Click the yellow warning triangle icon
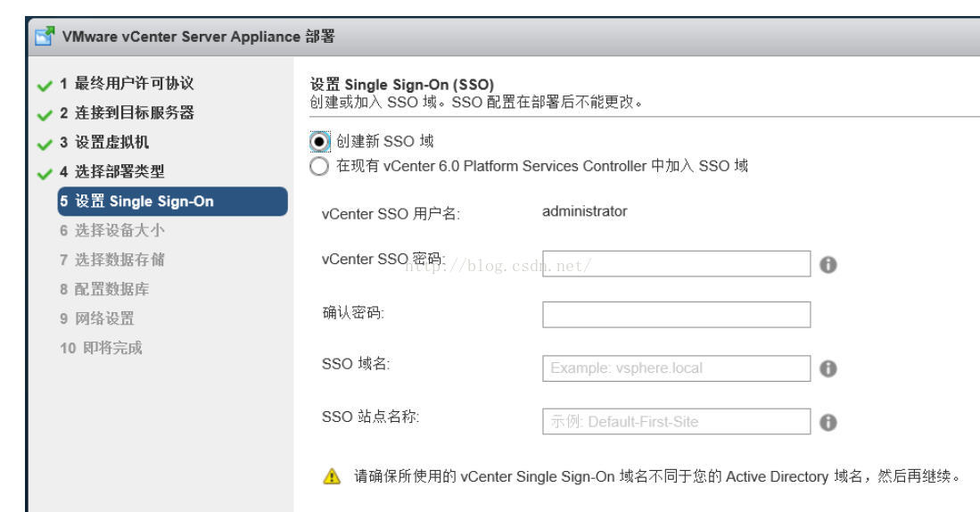Screen dimensions: 980x512 332,476
